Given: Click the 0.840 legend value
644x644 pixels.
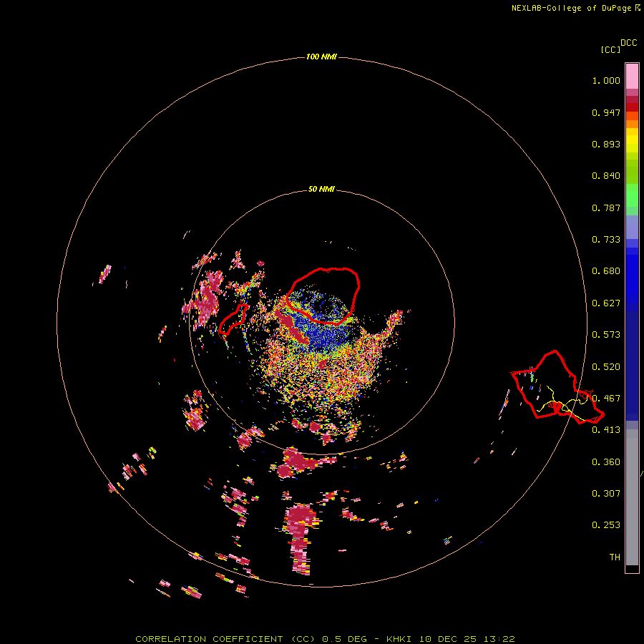Looking at the screenshot, I should point(606,176).
